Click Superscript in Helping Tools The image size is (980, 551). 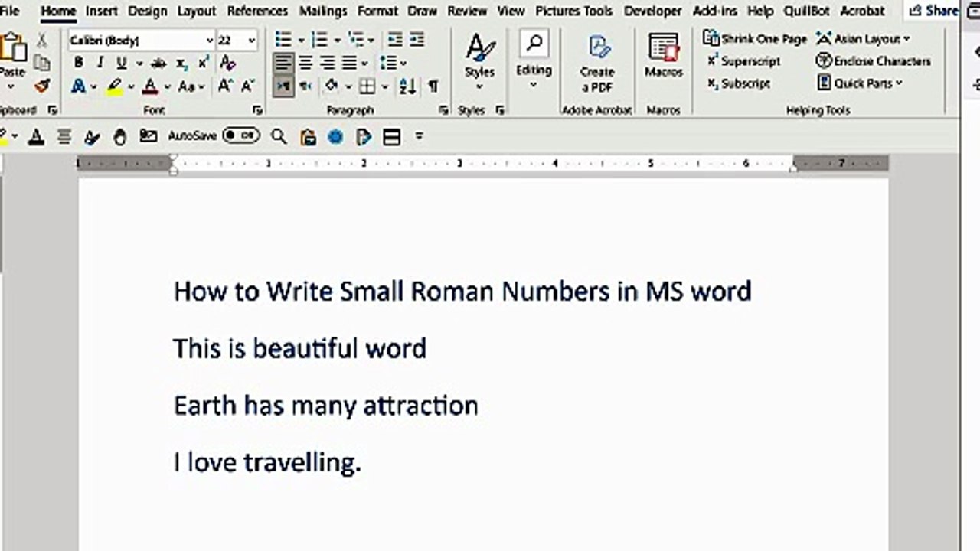coord(743,60)
